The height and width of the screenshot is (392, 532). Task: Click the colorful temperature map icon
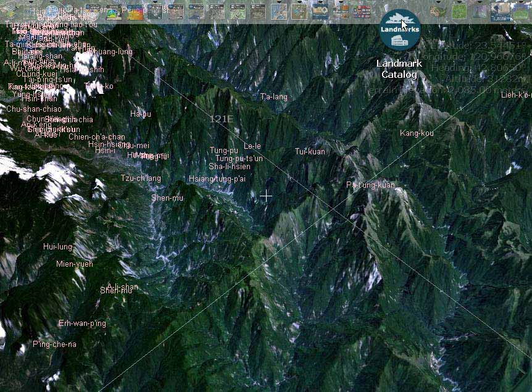135,11
